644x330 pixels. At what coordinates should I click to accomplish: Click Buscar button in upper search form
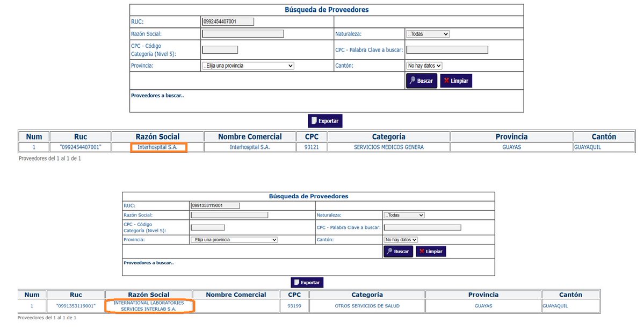pos(422,81)
